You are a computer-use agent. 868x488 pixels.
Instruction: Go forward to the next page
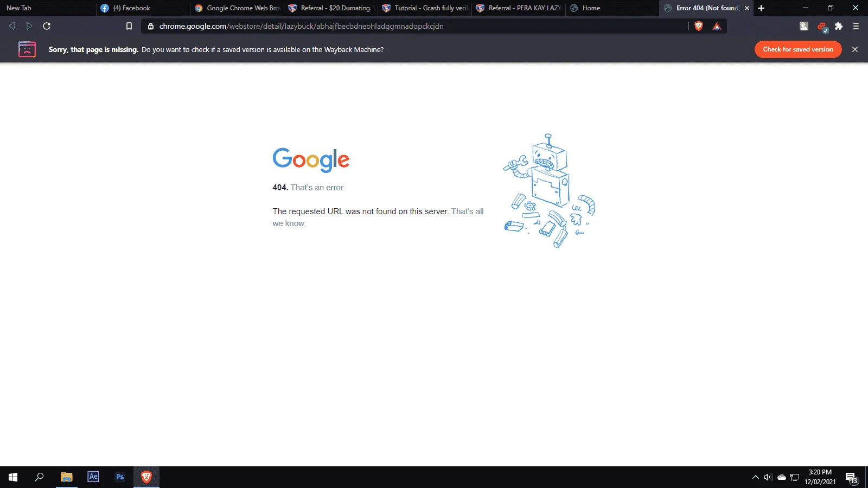click(x=29, y=26)
